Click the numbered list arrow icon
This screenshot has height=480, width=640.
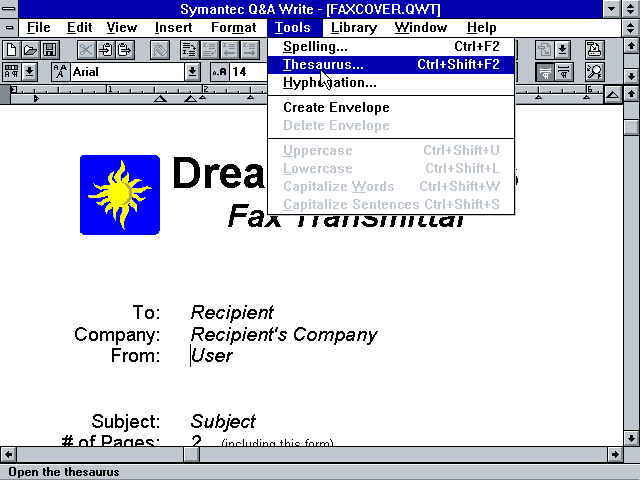point(190,50)
